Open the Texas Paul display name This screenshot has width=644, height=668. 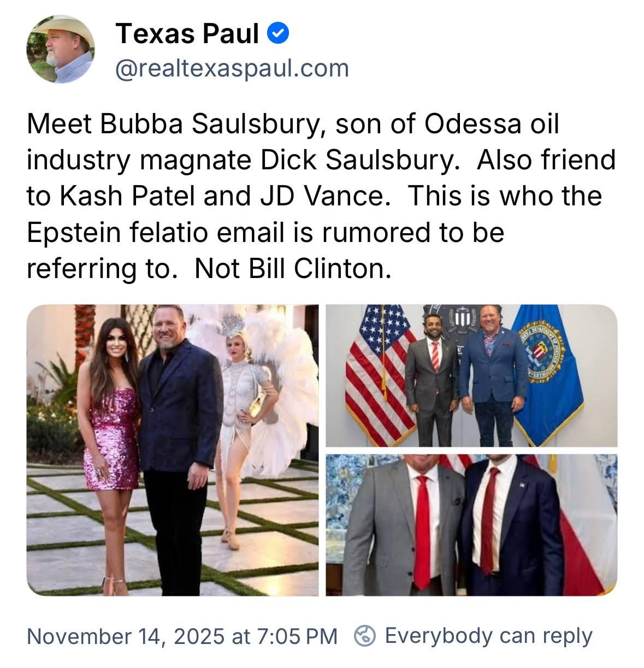pyautogui.click(x=187, y=34)
